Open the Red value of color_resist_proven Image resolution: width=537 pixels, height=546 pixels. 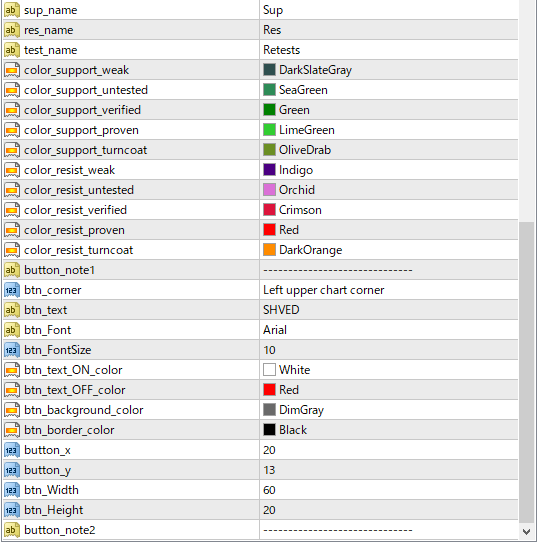click(289, 230)
